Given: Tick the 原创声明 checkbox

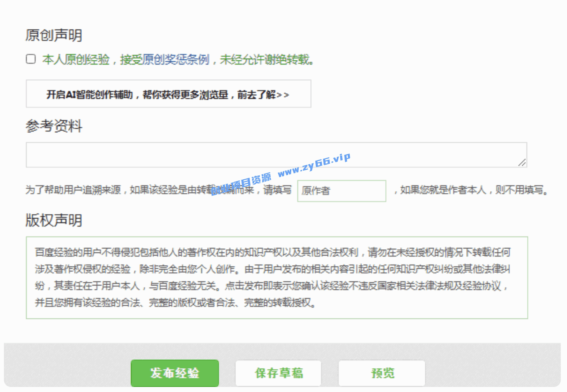Looking at the screenshot, I should [x=31, y=59].
